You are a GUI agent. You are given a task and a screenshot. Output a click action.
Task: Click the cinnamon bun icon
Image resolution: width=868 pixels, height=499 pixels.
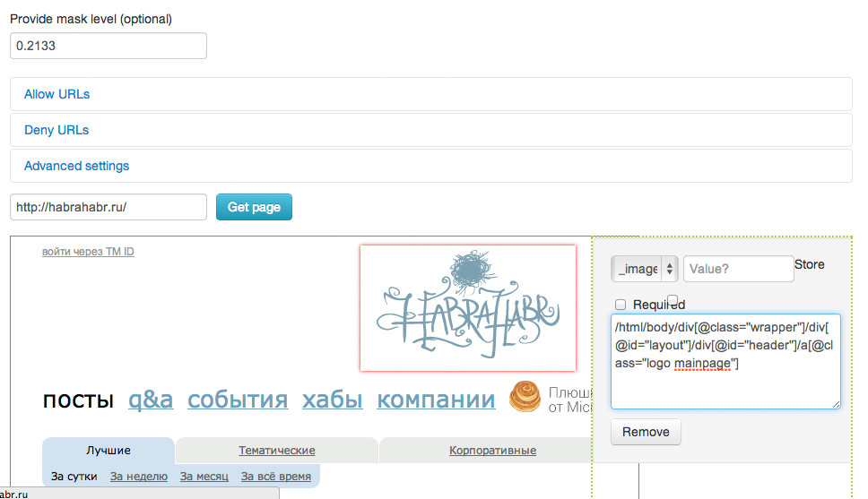click(x=525, y=397)
